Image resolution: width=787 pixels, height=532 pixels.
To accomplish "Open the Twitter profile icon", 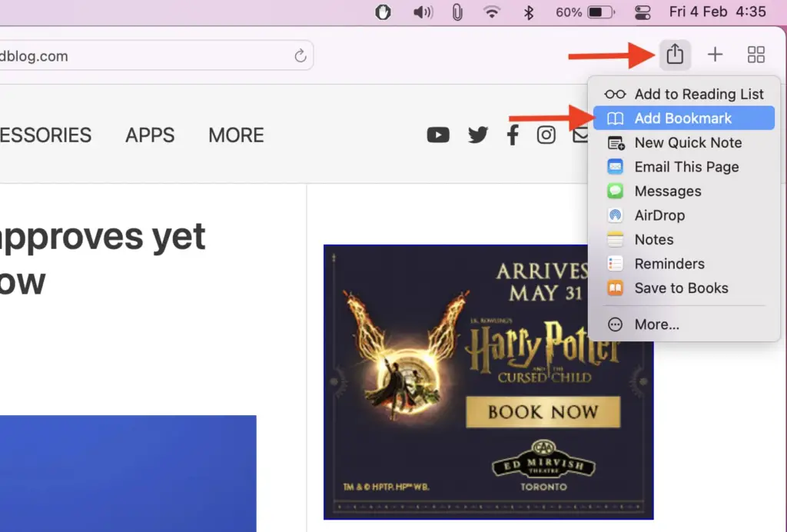I will tap(478, 135).
